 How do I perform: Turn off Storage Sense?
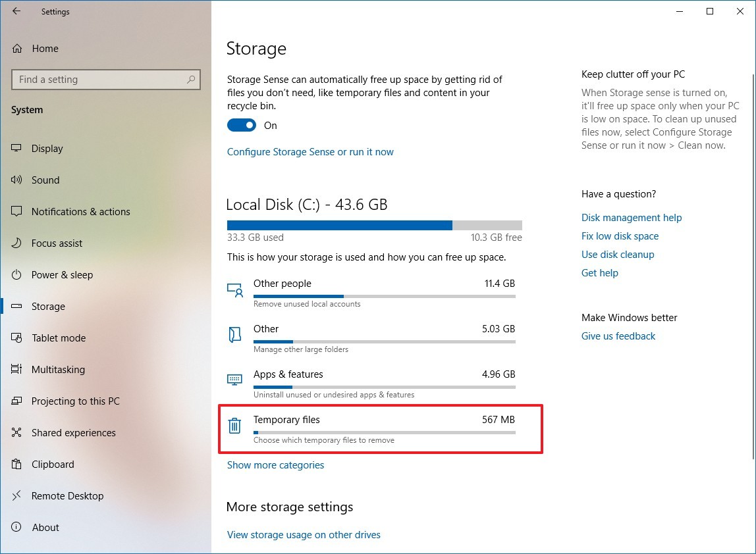click(240, 125)
